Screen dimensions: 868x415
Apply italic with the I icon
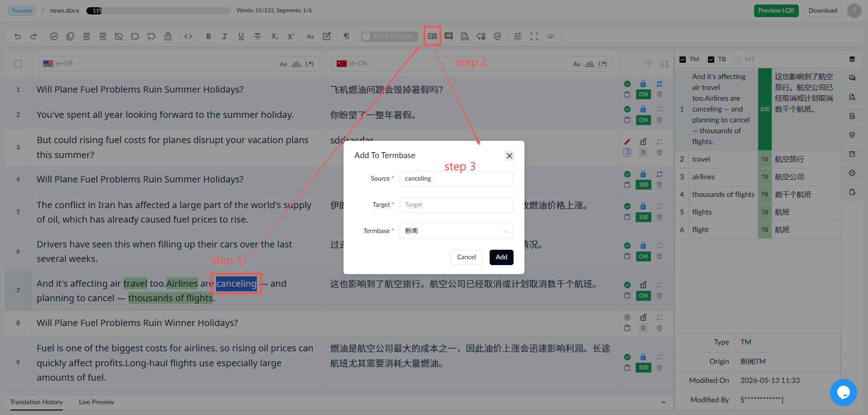(225, 36)
